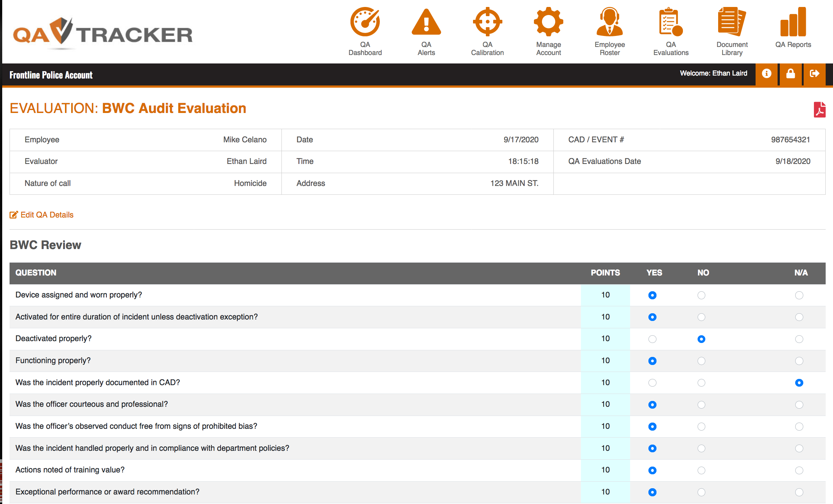Click the info icon in the black bar
The height and width of the screenshot is (504, 833).
(x=767, y=74)
